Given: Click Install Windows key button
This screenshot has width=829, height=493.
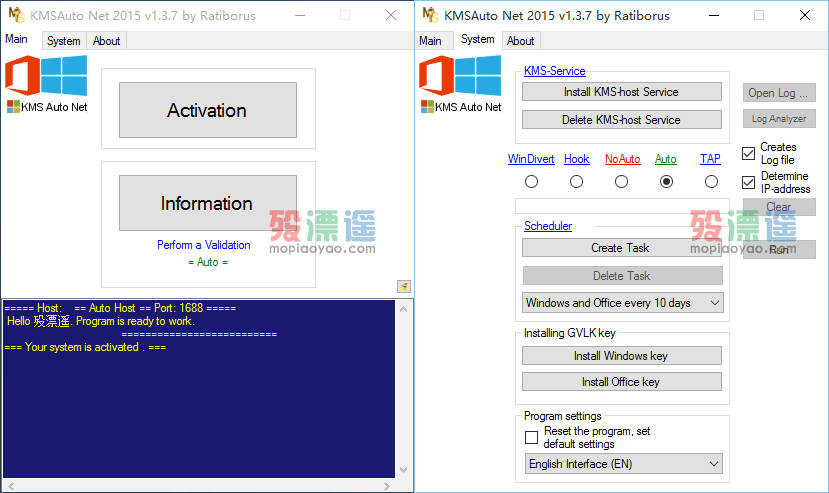Looking at the screenshot, I should [622, 355].
